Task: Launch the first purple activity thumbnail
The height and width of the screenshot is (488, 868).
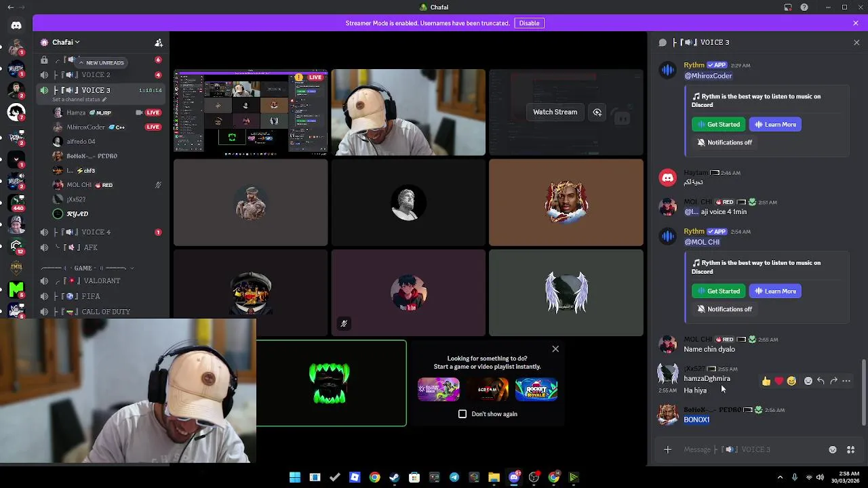Action: click(439, 390)
